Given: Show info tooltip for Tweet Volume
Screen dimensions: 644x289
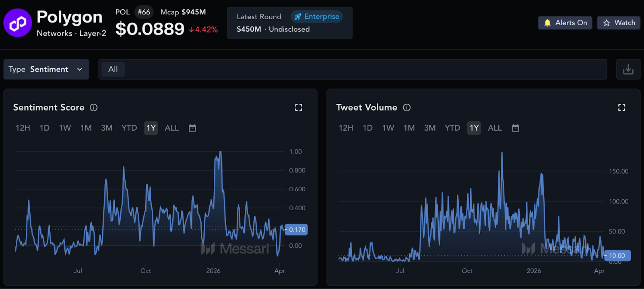Looking at the screenshot, I should tap(407, 107).
